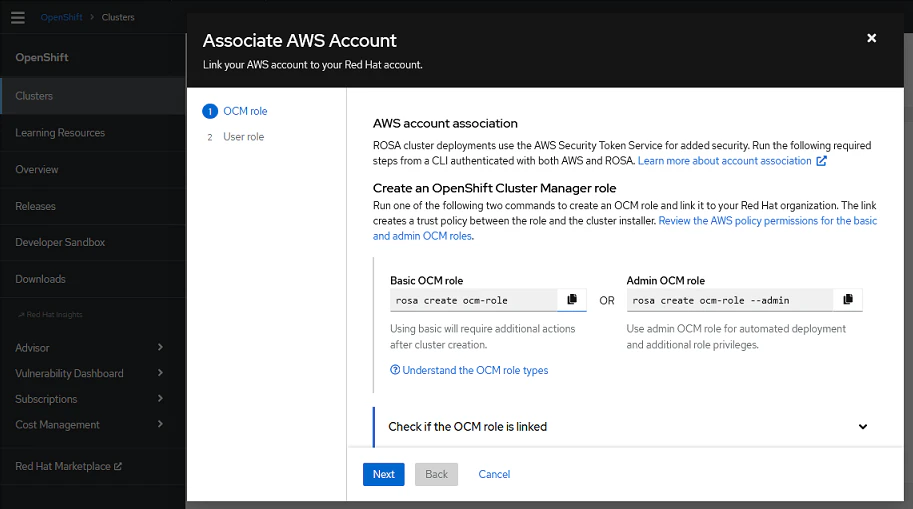Viewport: 913px width, 509px height.
Task: Click the Red Hat Marketplace external icon
Action: coord(118,467)
